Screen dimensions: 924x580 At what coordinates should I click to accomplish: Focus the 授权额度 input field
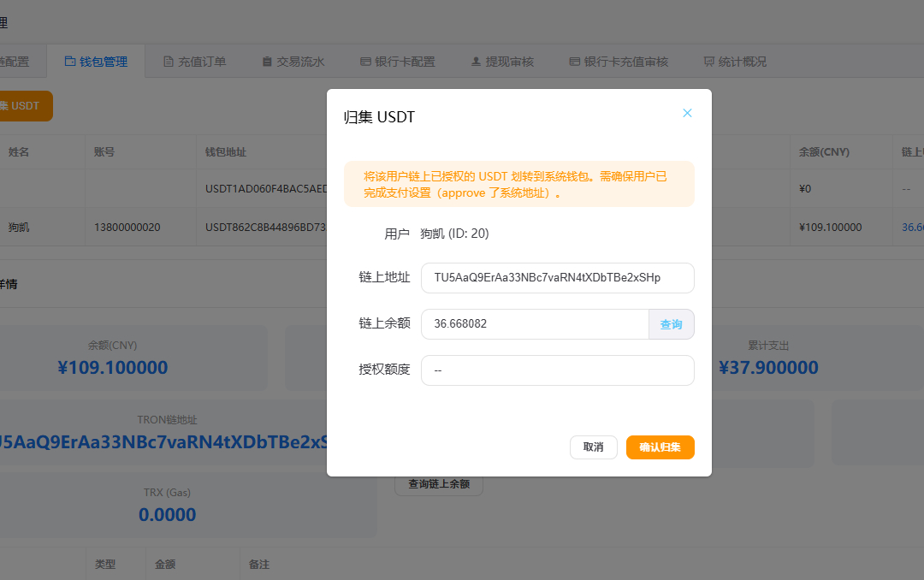tap(558, 370)
